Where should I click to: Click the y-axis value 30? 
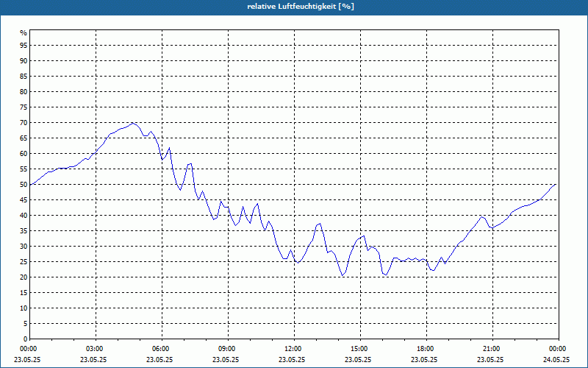(24, 247)
